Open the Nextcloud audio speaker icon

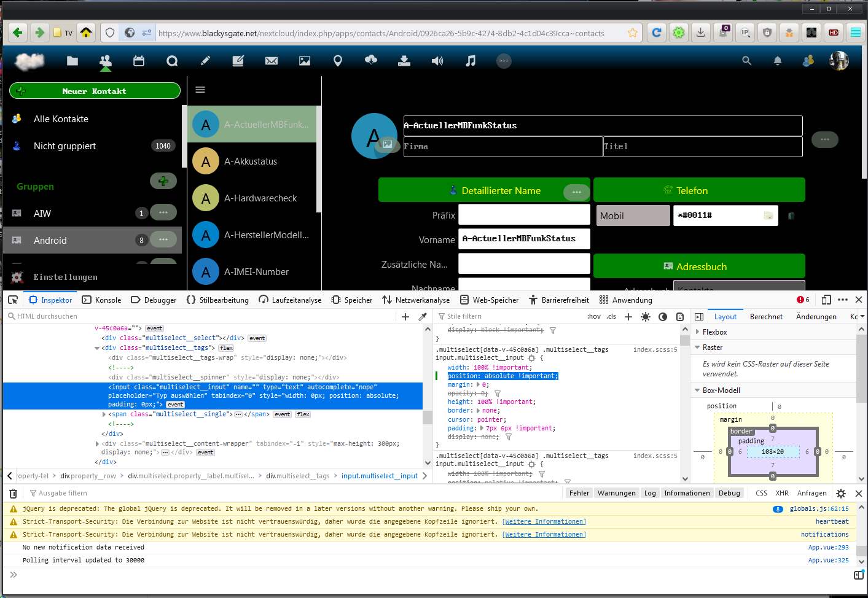(437, 61)
